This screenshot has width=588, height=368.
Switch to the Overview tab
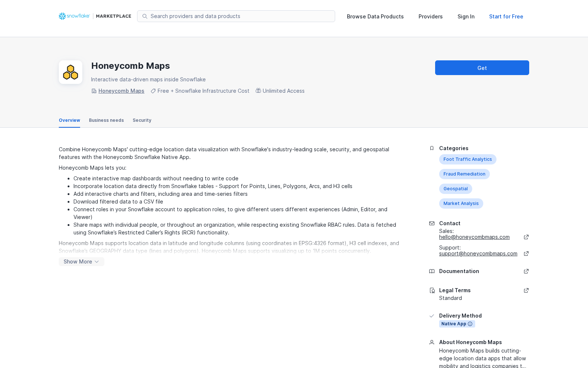click(x=69, y=120)
